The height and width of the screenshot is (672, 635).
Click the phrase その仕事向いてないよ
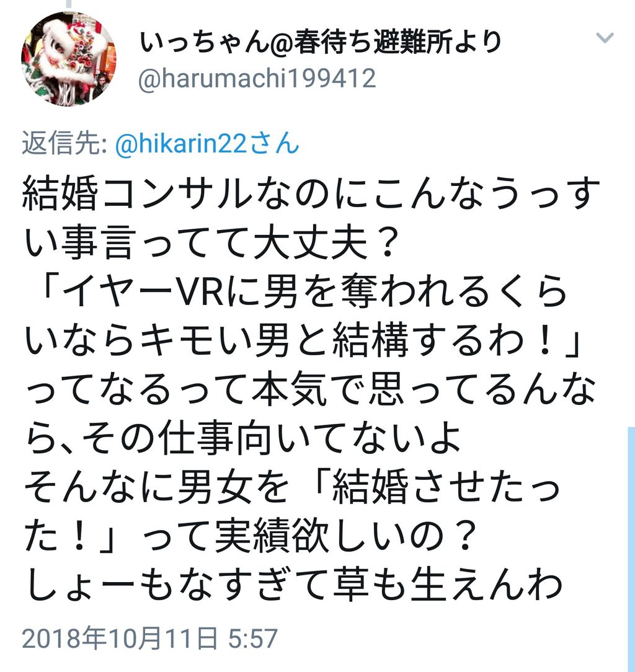click(x=271, y=438)
